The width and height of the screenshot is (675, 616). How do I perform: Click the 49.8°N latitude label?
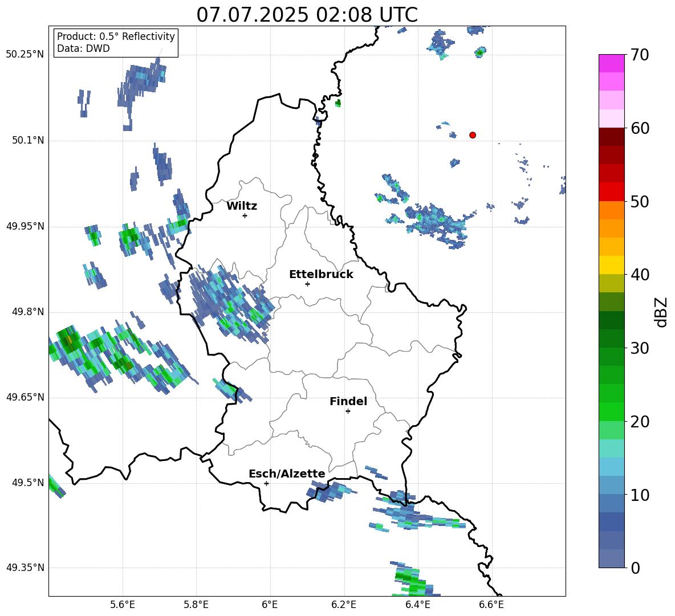click(28, 312)
